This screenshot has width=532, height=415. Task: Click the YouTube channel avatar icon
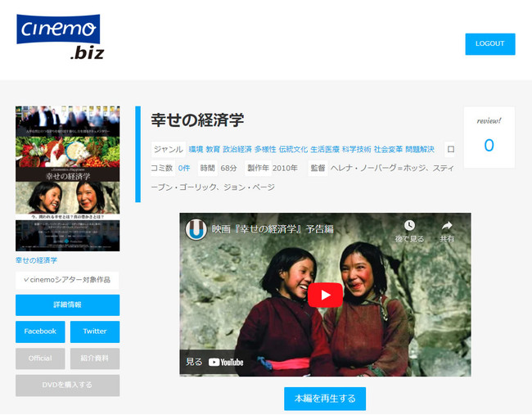[x=196, y=229]
